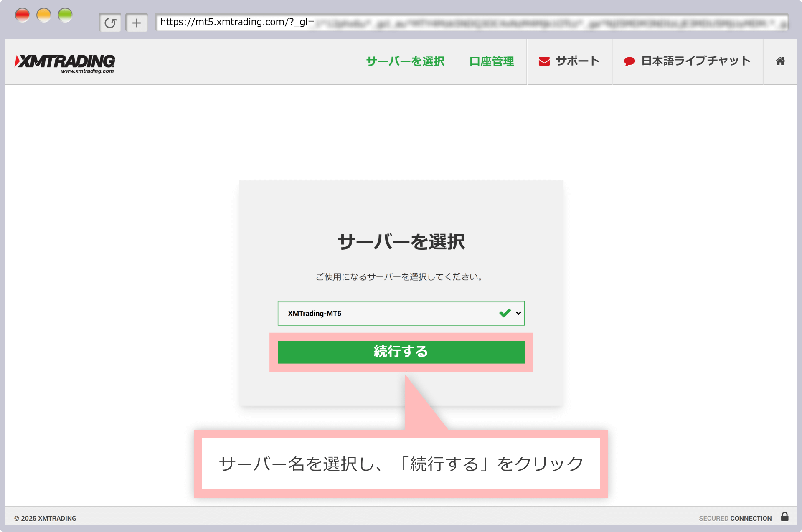Click the XMTrading logo

(x=65, y=63)
